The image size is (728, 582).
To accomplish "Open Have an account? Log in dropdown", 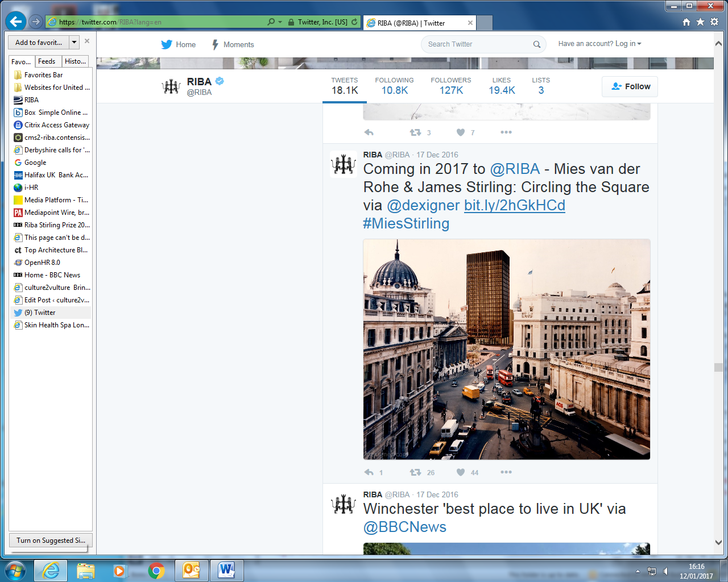I will tap(599, 44).
